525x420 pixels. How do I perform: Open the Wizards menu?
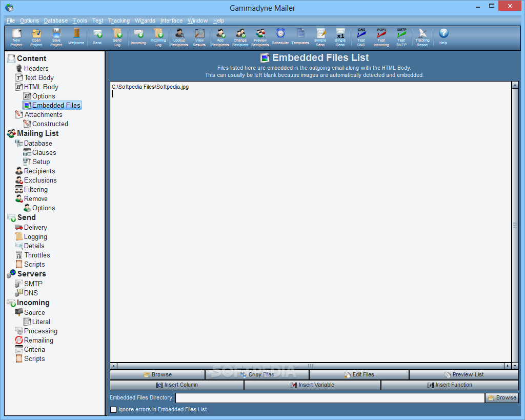coord(145,21)
